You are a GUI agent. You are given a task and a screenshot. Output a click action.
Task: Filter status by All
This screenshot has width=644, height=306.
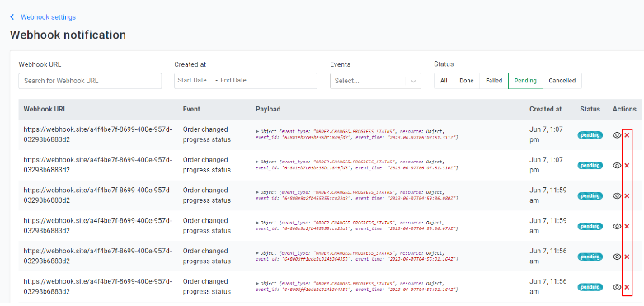pos(444,81)
